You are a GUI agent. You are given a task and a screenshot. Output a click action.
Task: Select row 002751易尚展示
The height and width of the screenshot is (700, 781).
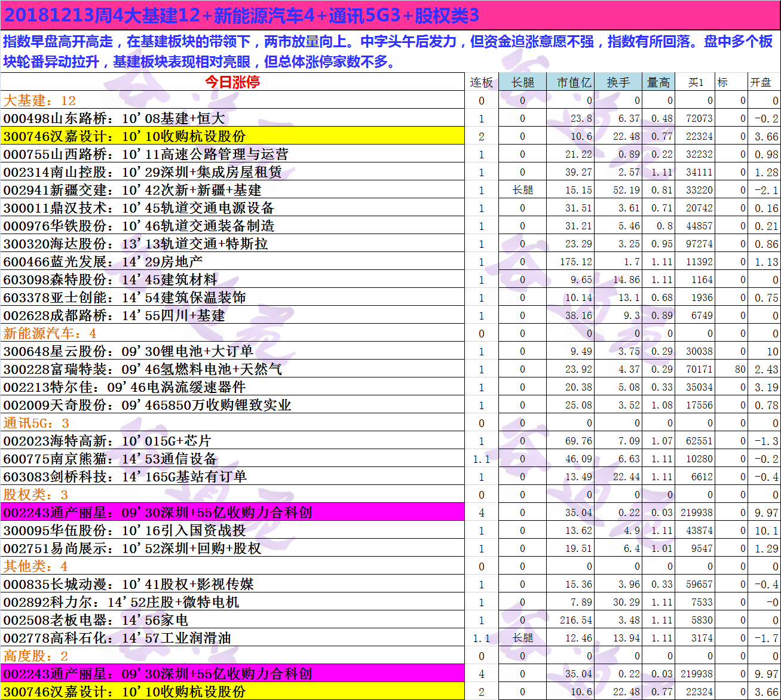pos(232,548)
